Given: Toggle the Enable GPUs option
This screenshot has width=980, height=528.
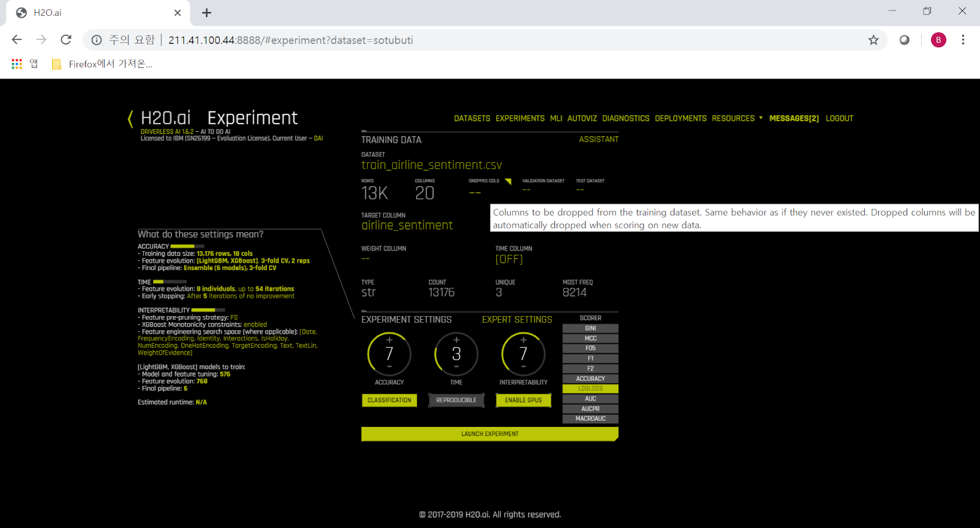Looking at the screenshot, I should pos(523,400).
